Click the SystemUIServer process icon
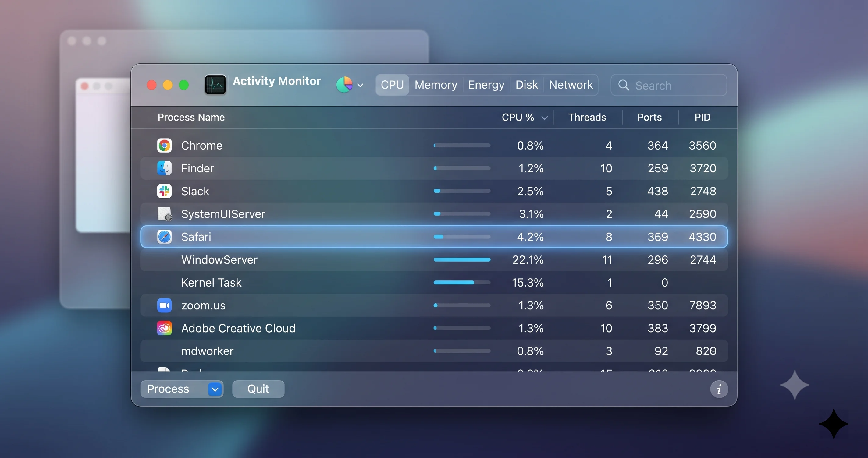This screenshot has width=868, height=458. [165, 214]
